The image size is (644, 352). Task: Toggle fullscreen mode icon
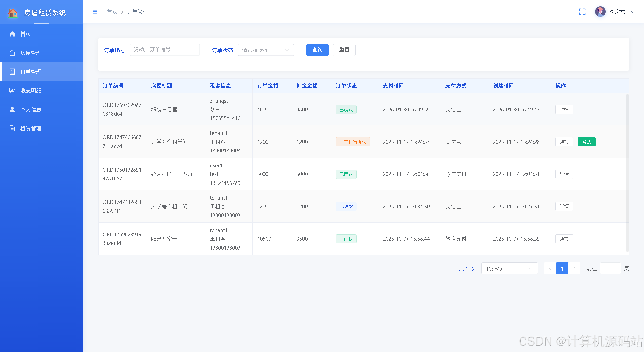(582, 12)
